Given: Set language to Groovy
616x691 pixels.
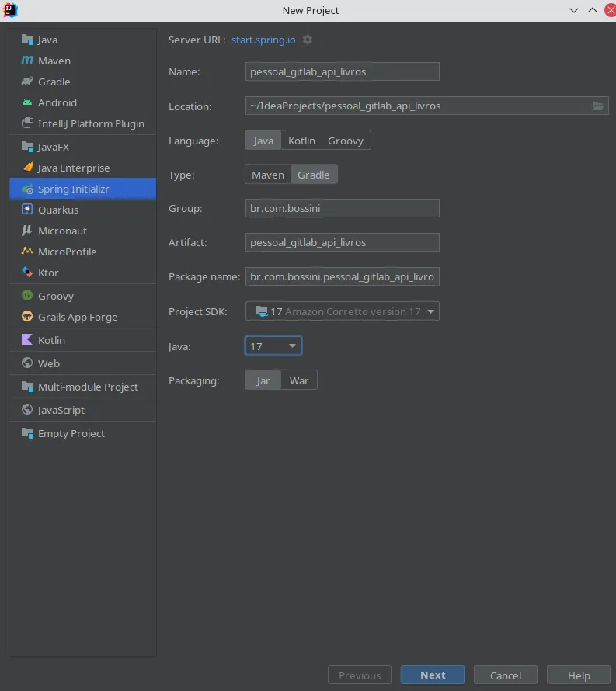Looking at the screenshot, I should (346, 141).
